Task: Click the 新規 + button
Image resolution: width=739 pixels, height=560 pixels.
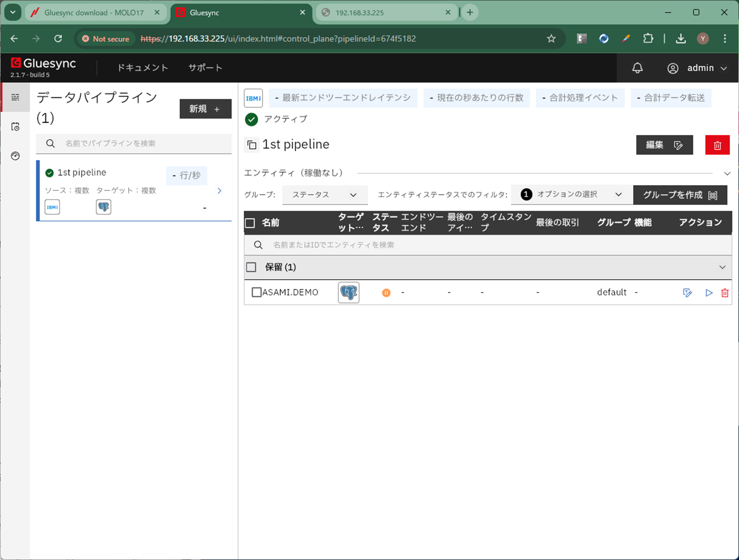Action: point(205,109)
